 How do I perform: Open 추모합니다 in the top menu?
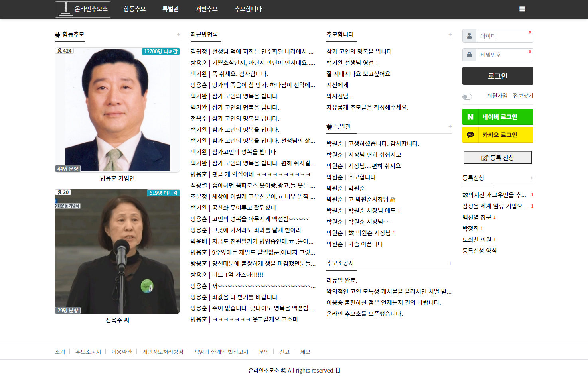point(248,9)
